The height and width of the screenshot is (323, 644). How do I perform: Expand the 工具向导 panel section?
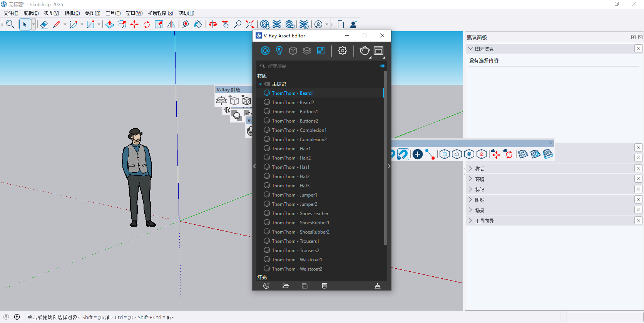click(470, 220)
